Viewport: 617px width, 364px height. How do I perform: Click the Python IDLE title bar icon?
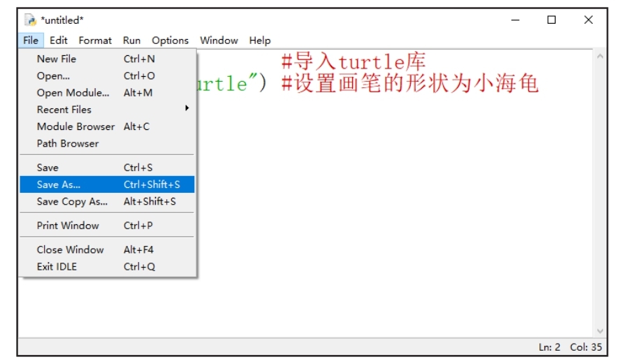click(30, 20)
